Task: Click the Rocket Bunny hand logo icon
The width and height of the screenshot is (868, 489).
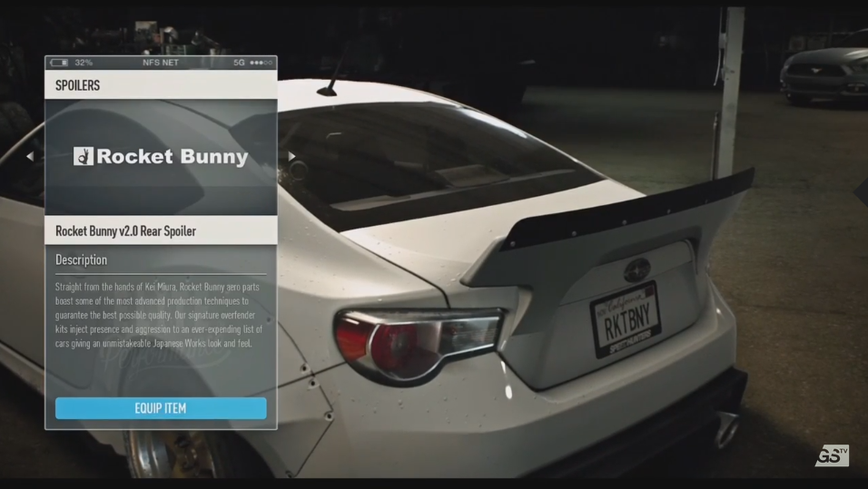Action: coord(84,157)
